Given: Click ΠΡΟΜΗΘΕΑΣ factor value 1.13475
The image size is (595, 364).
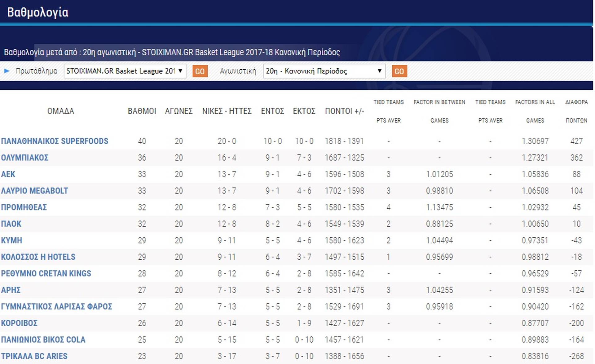Looking at the screenshot, I should click(x=439, y=207).
